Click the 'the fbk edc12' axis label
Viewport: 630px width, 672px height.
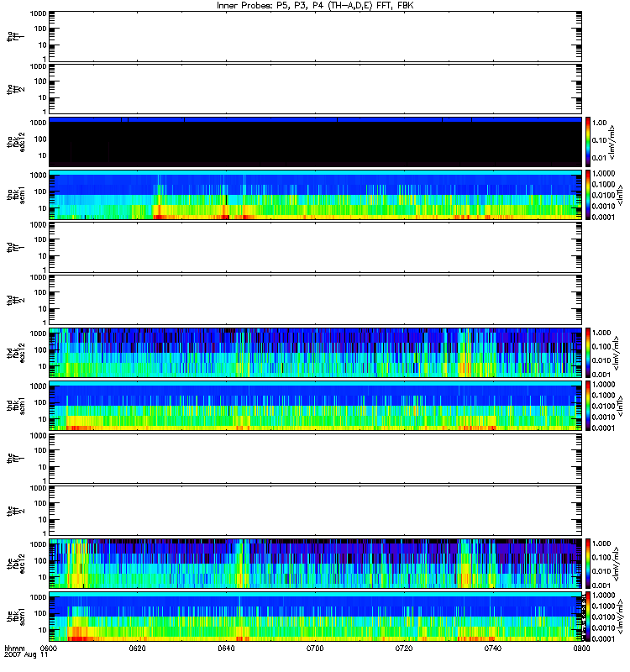tap(15, 564)
